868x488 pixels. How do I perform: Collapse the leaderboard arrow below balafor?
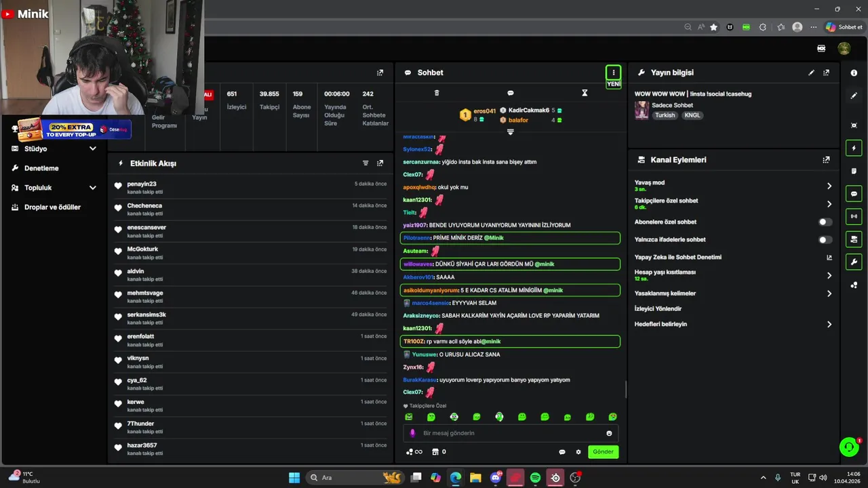click(511, 132)
